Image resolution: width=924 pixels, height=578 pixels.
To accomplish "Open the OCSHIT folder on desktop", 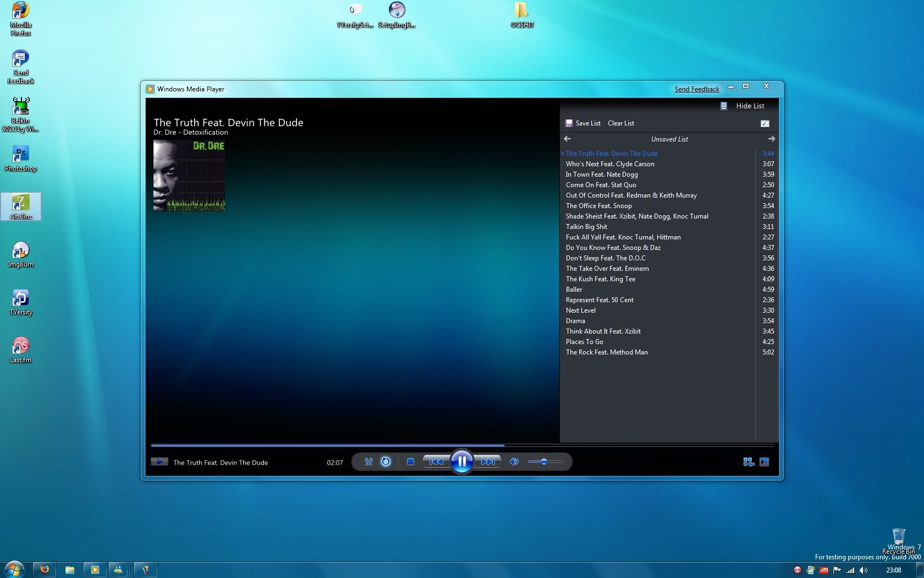I will point(521,15).
